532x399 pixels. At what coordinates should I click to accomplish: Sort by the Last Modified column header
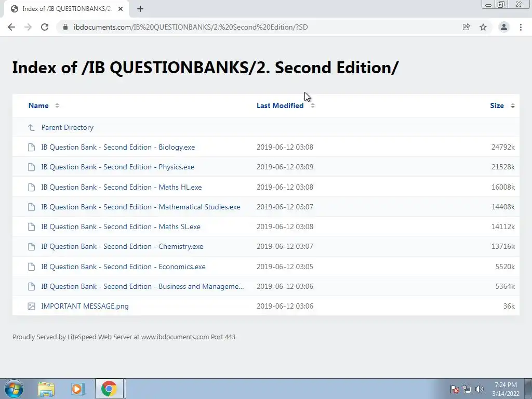tap(280, 105)
